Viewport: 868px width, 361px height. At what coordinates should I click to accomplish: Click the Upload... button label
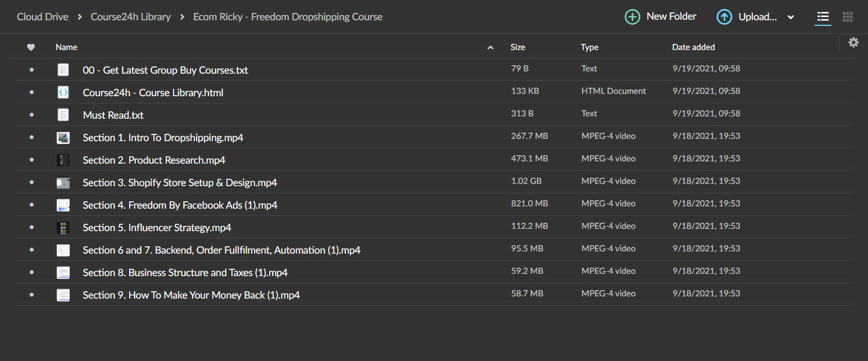click(758, 17)
